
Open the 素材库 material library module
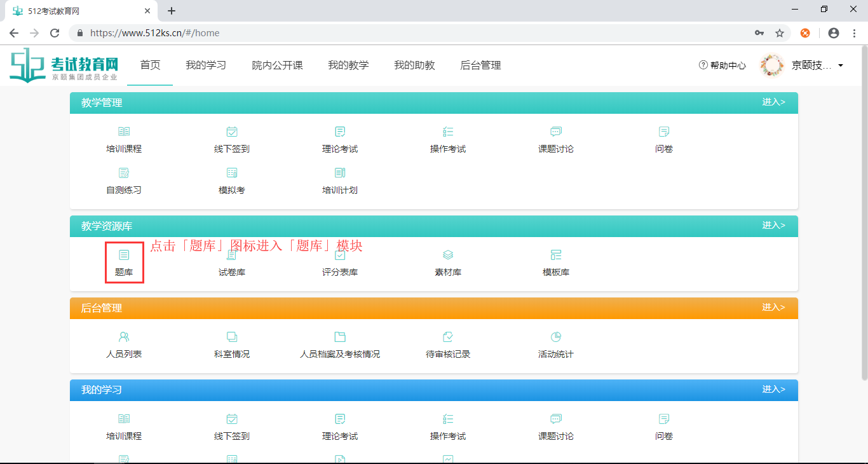pyautogui.click(x=447, y=262)
